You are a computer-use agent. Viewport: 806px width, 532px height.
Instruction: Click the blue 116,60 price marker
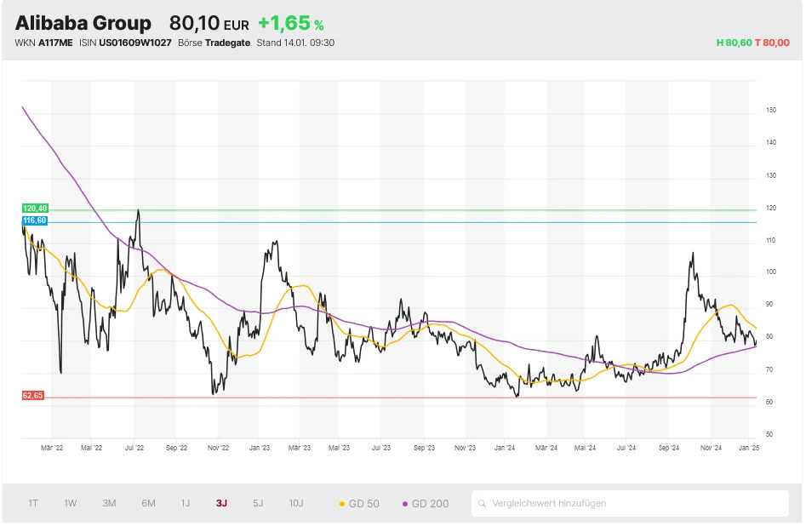click(x=35, y=220)
